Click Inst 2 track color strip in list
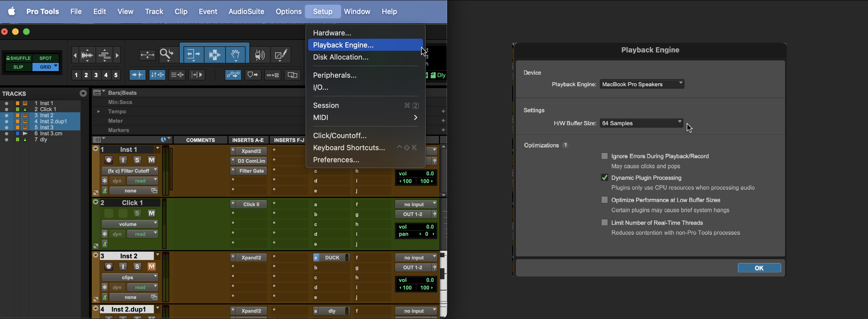 [18, 115]
